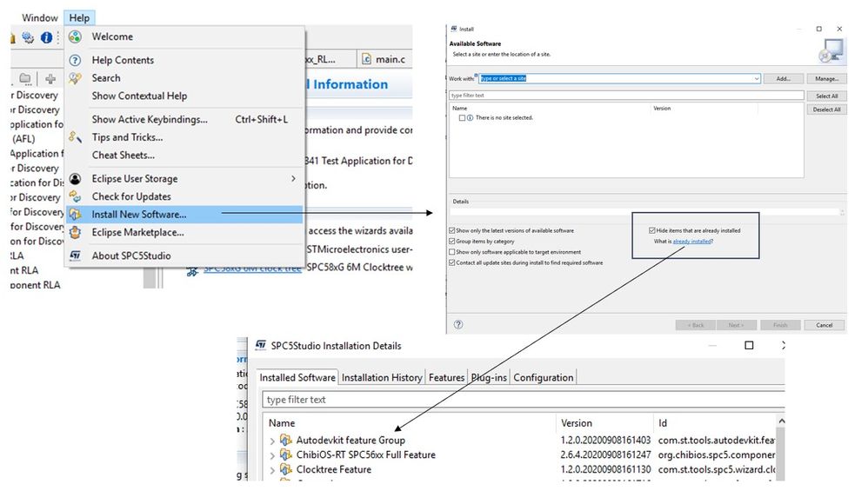Image resolution: width=868 pixels, height=491 pixels.
Task: Expand the Clocktree Feature tree node
Action: click(272, 469)
